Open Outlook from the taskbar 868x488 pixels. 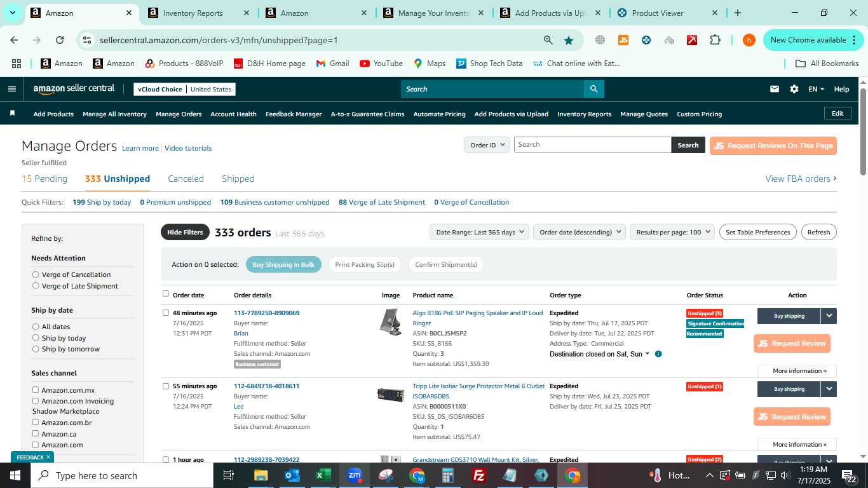[x=292, y=475]
